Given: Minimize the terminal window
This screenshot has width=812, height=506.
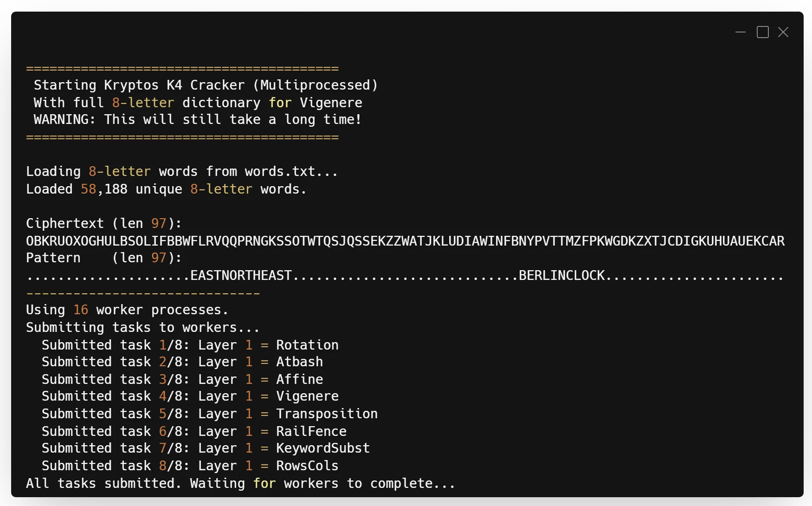Looking at the screenshot, I should [x=740, y=32].
